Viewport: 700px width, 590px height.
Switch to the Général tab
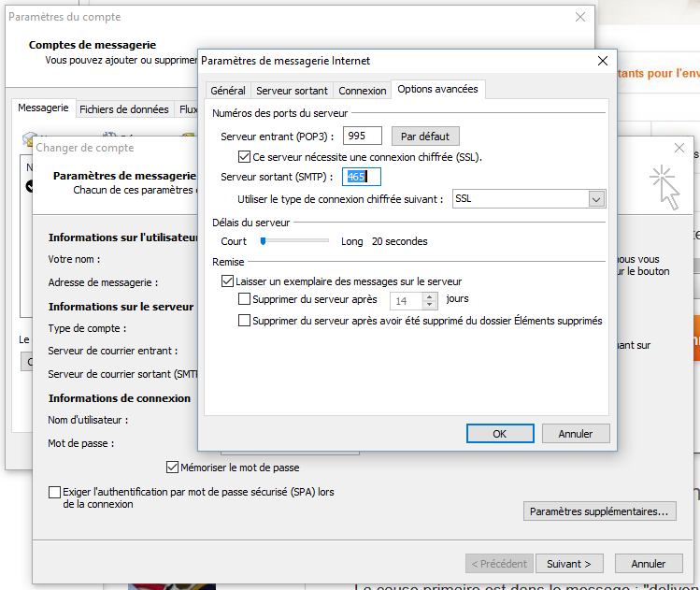coord(228,91)
